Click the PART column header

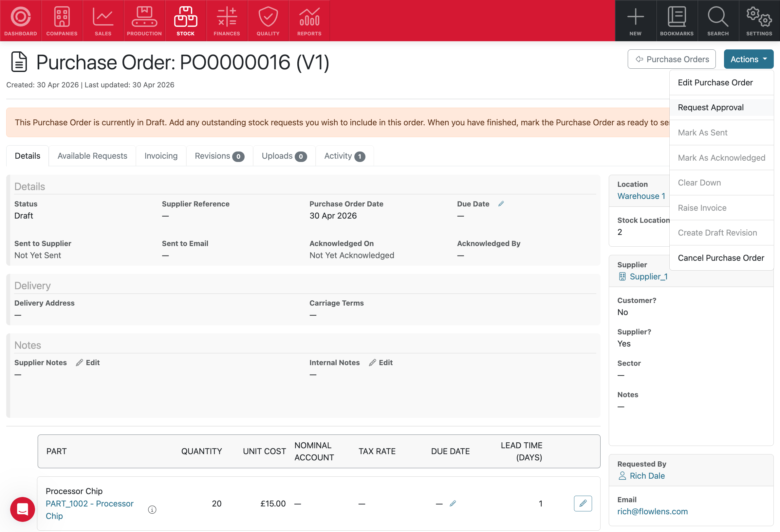(56, 451)
